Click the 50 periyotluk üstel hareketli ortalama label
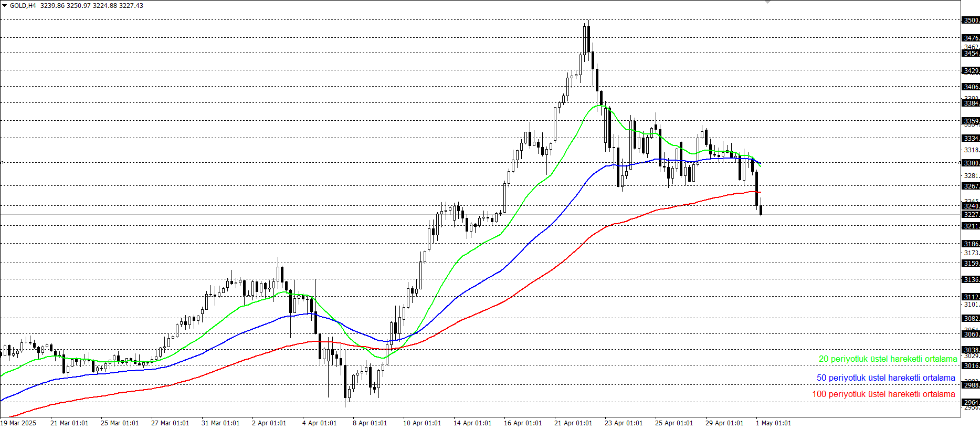The image size is (980, 429). click(x=886, y=378)
